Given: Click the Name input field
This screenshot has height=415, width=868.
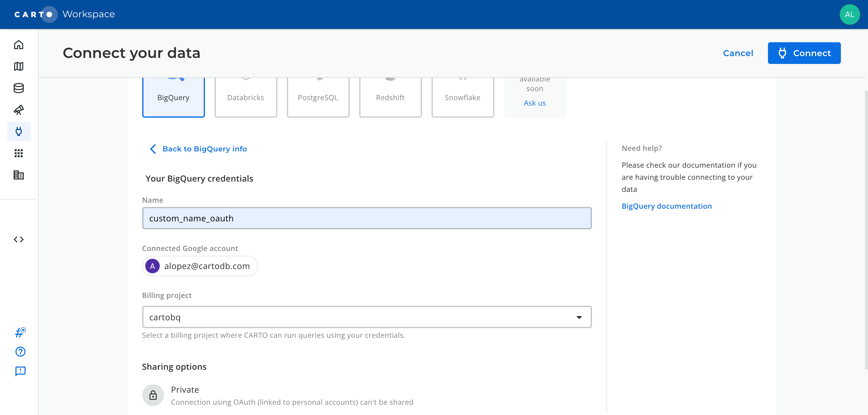Looking at the screenshot, I should (366, 218).
